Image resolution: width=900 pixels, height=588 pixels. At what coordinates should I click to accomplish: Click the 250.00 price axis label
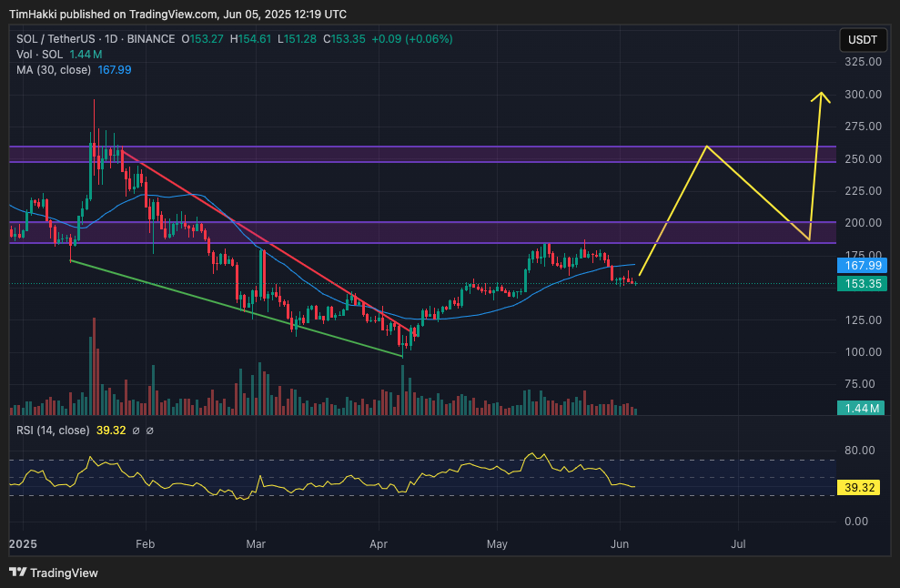[864, 158]
